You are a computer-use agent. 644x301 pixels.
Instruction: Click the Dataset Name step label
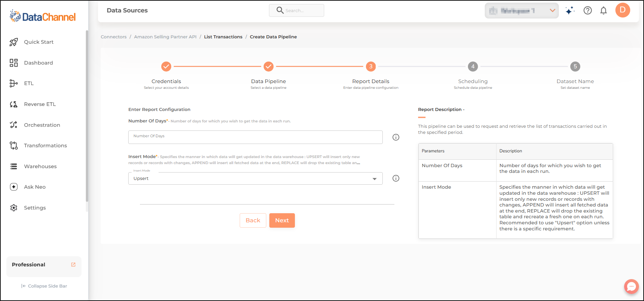575,81
